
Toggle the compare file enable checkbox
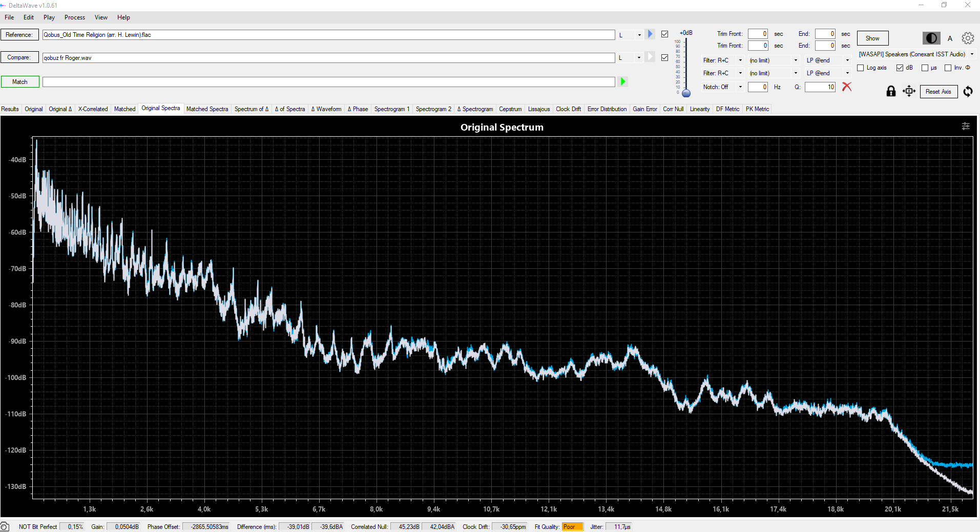click(665, 57)
